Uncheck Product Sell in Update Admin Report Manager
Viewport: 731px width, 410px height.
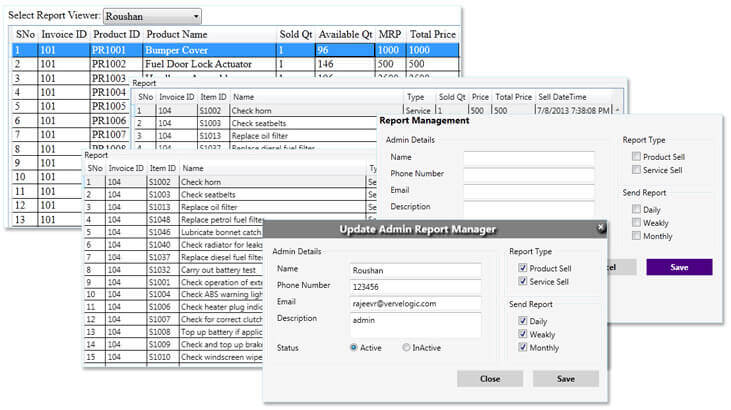522,269
